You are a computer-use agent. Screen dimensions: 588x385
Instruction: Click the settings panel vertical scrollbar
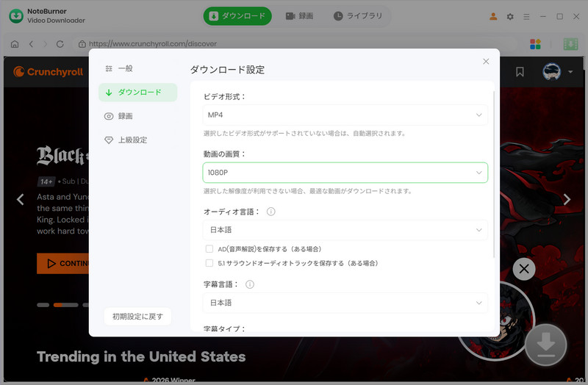(494, 174)
